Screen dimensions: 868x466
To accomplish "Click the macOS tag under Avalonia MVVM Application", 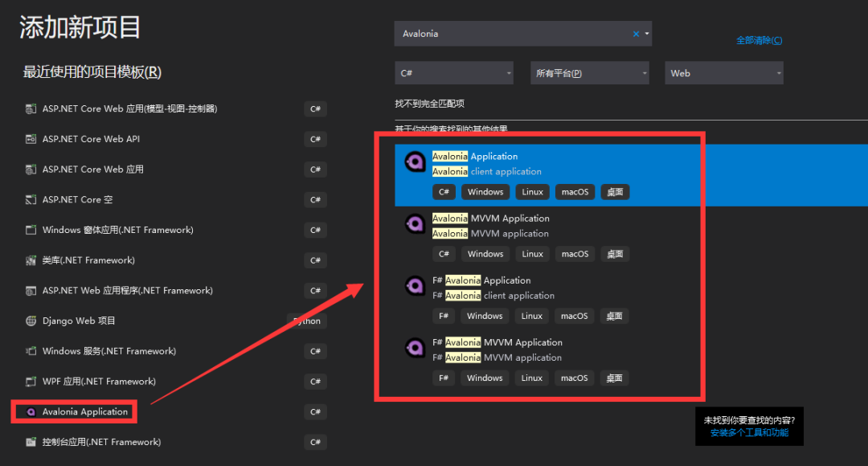I will pos(575,254).
